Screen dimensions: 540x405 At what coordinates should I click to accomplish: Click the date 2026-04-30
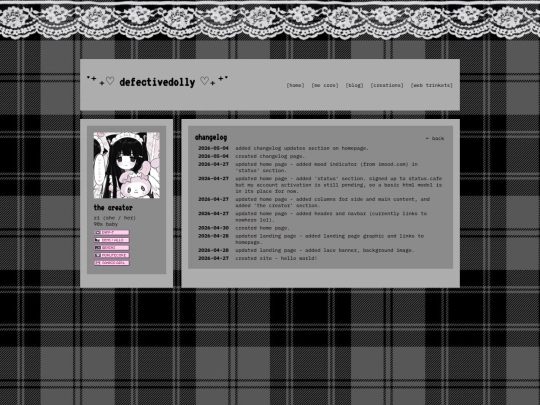(x=213, y=228)
